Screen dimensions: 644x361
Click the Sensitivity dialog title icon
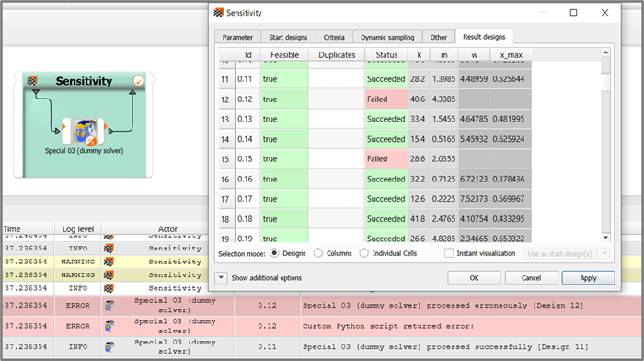(x=219, y=13)
